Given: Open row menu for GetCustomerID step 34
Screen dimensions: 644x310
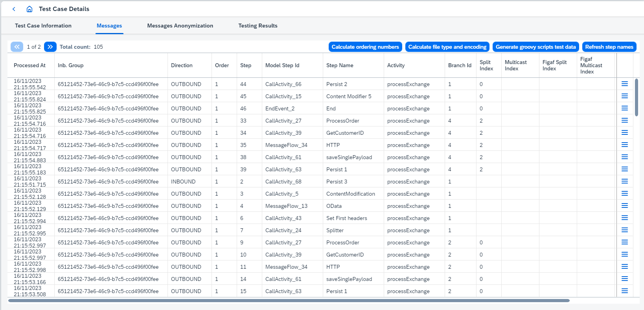Looking at the screenshot, I should click(625, 133).
